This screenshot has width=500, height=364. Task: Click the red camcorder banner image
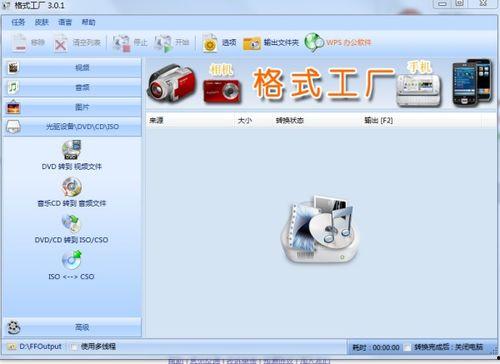coord(172,83)
